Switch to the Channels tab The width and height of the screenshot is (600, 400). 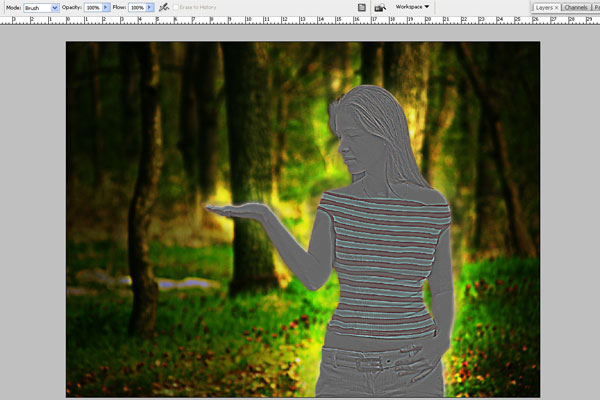coord(576,7)
